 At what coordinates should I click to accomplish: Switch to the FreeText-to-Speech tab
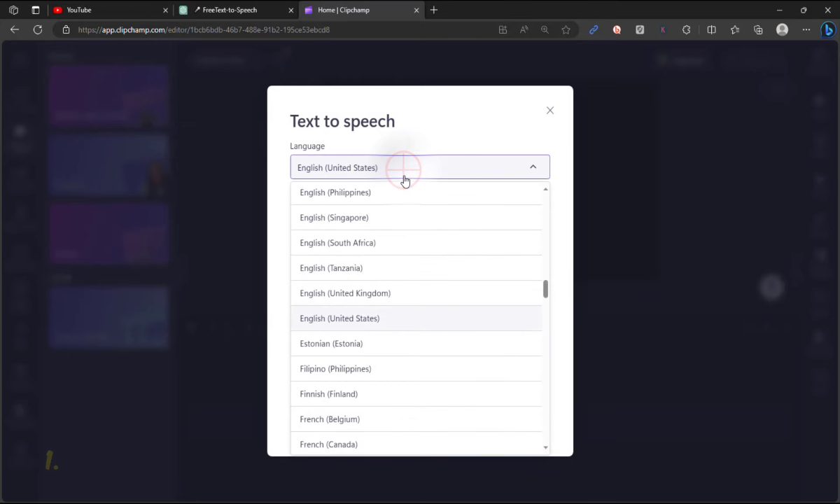230,10
